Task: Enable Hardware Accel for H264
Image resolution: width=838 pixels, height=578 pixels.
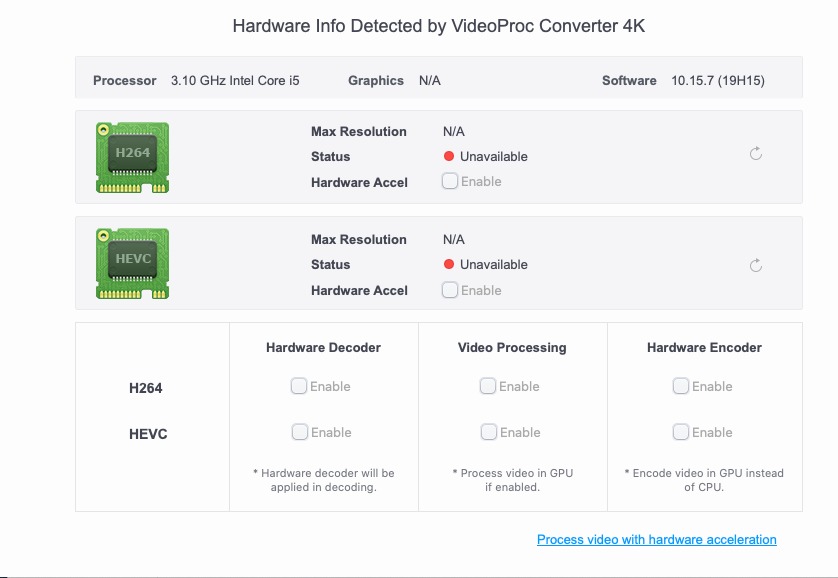Action: [451, 181]
